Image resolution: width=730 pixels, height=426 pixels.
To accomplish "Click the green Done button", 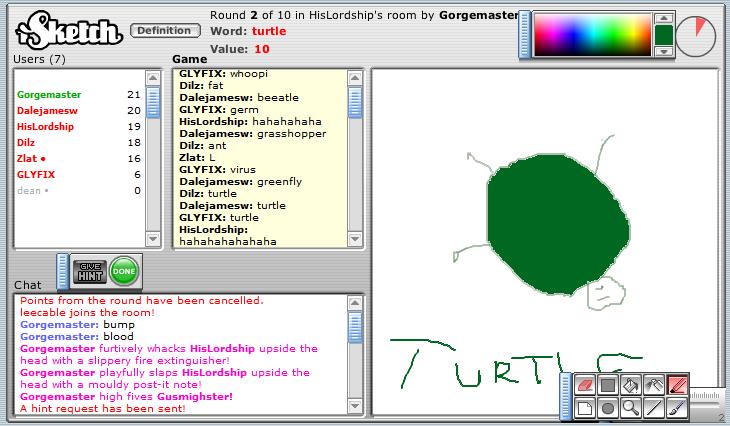I will pos(125,271).
